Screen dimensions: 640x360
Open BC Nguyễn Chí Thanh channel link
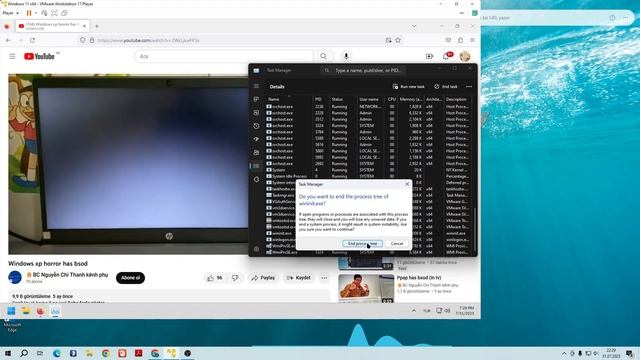(70, 275)
